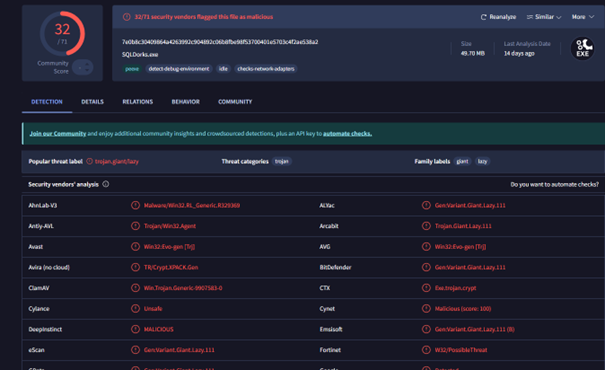This screenshot has height=370, width=605.
Task: Click CTX detection alert icon
Action: [426, 288]
